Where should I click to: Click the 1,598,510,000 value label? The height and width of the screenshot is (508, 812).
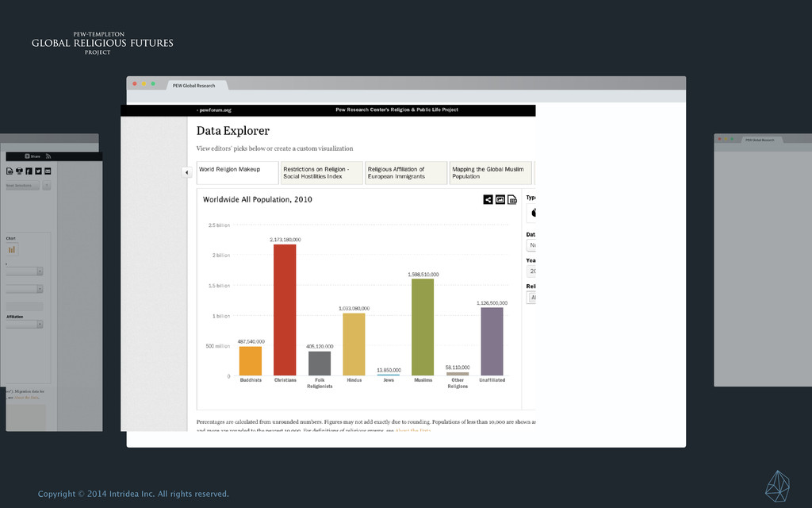(423, 274)
